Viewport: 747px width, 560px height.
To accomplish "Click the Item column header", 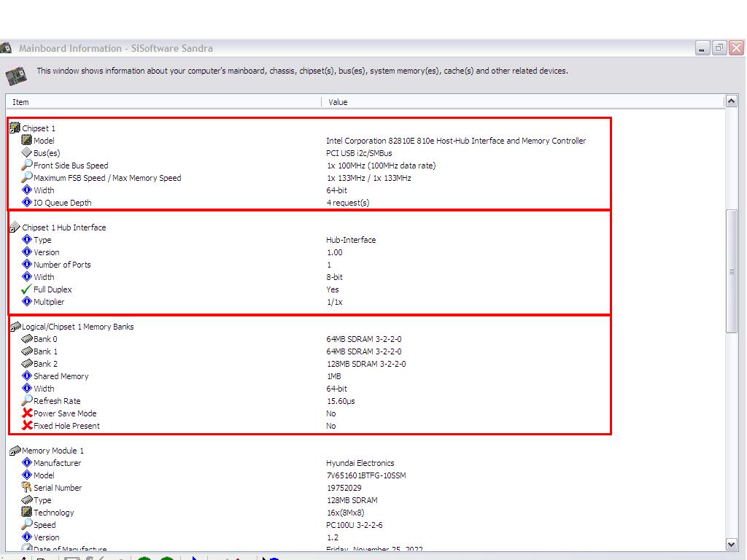I will click(x=163, y=102).
